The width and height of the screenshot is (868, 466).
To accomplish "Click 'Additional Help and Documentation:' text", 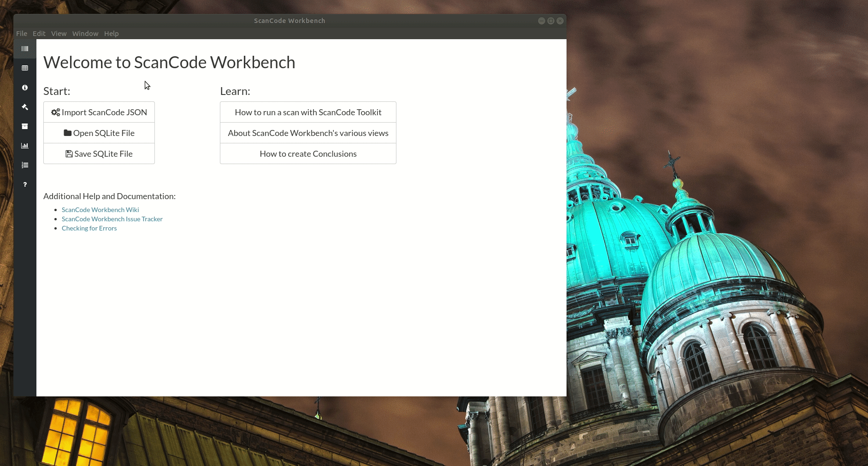I will (109, 196).
